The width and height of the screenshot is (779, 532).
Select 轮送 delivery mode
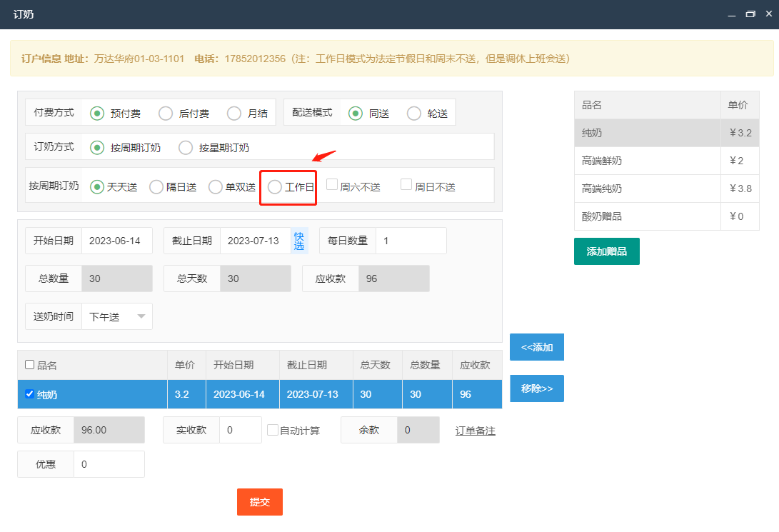(x=414, y=113)
